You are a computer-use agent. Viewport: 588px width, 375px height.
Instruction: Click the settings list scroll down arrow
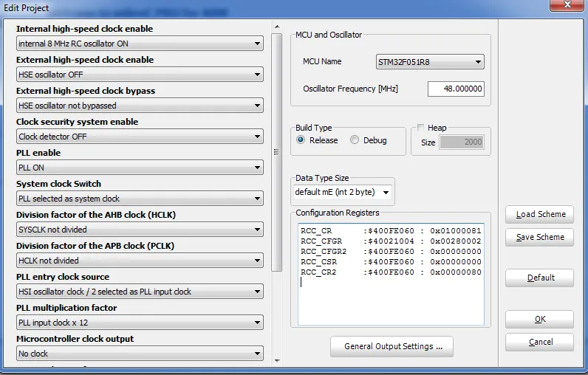pyautogui.click(x=277, y=361)
